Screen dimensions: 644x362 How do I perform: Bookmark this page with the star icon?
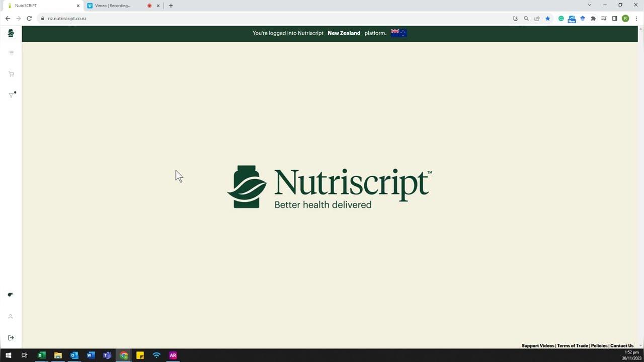tap(548, 19)
